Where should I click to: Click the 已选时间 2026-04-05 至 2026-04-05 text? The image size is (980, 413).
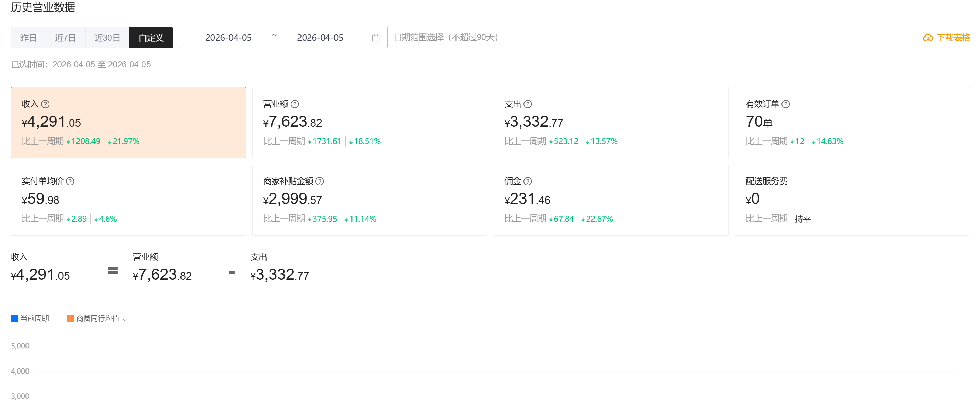[81, 64]
